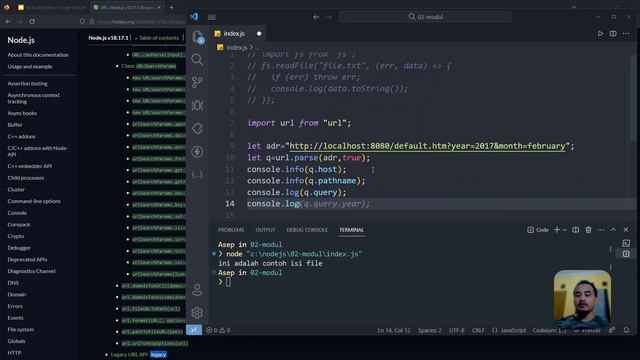
Task: Select the Code terminal label in panel toolbar
Action: tap(538, 230)
